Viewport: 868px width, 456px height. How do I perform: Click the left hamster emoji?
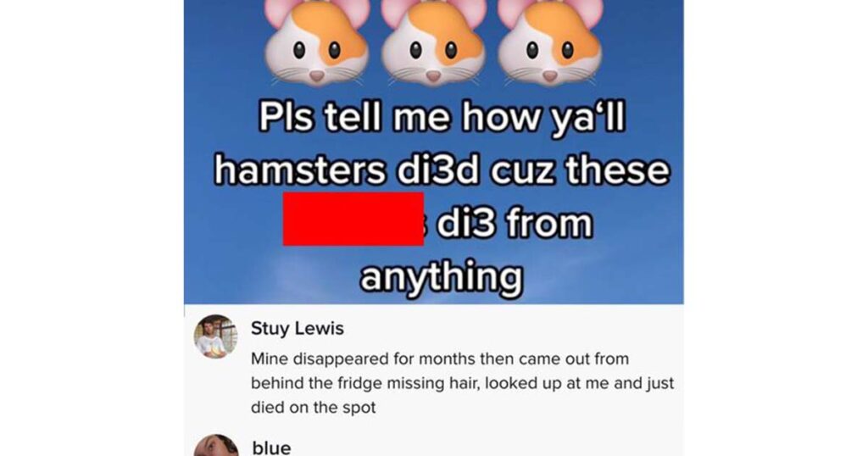point(316,42)
